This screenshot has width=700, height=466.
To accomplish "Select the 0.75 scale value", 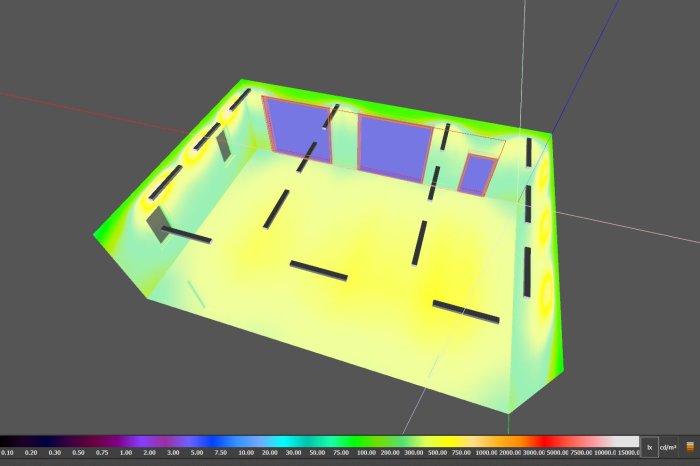I will [102, 453].
